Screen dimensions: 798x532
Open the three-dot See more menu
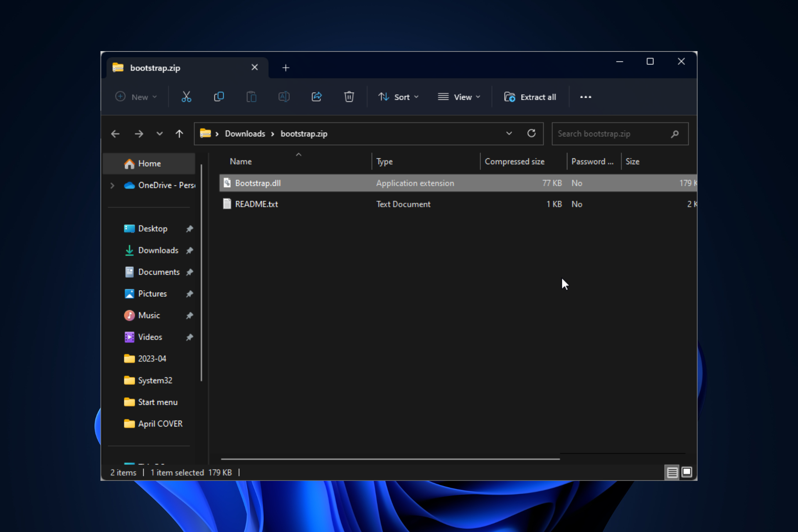point(586,97)
